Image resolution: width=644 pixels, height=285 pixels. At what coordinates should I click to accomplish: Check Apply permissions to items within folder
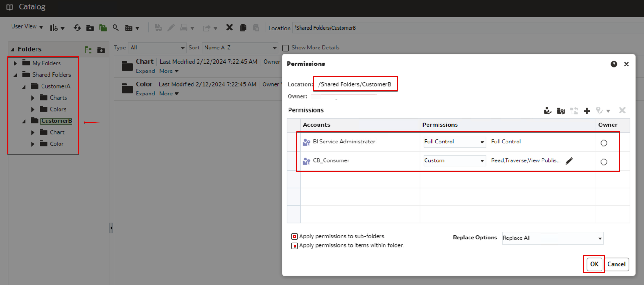295,246
